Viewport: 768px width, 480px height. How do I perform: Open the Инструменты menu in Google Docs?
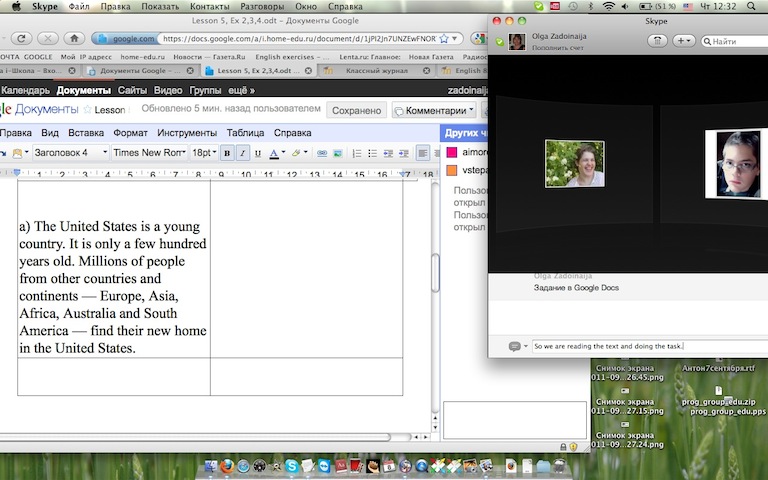tap(187, 133)
